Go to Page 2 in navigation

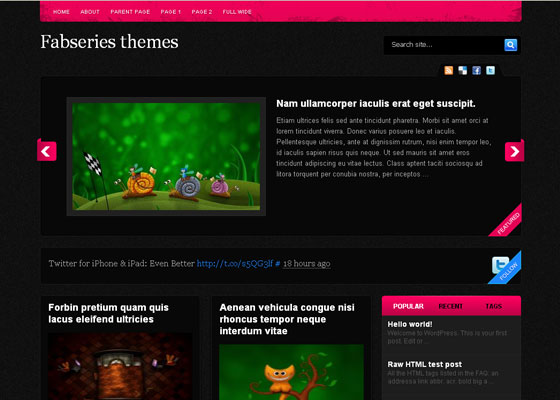click(x=201, y=12)
